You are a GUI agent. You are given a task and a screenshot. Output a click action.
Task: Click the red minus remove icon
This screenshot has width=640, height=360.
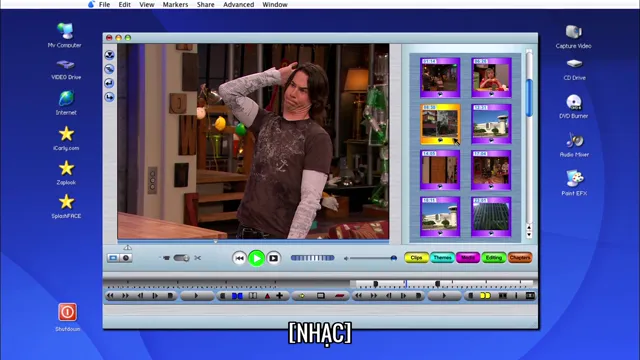[x=340, y=296]
